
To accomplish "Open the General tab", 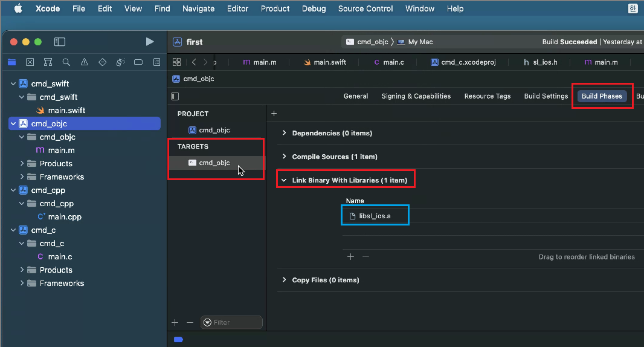I will 356,96.
